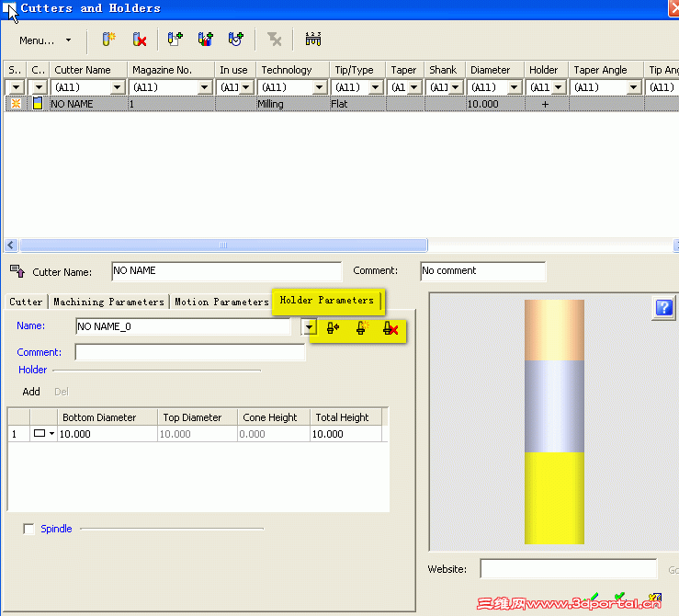Screen dimensions: 679x616
Task: Click the delete holder icon with red X
Action: click(x=390, y=328)
